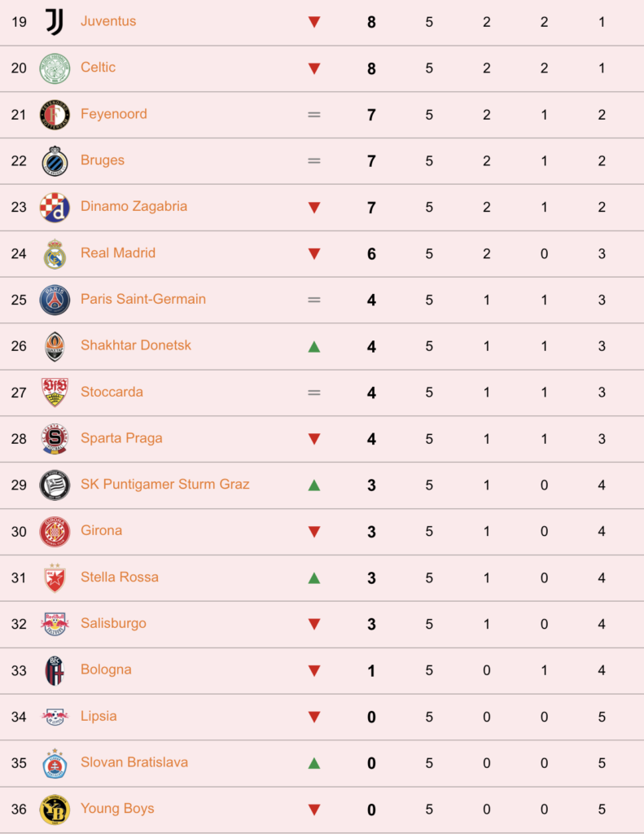Click Bruges unchanged position equals sign
Screen dimensions: 644x834
pos(314,160)
